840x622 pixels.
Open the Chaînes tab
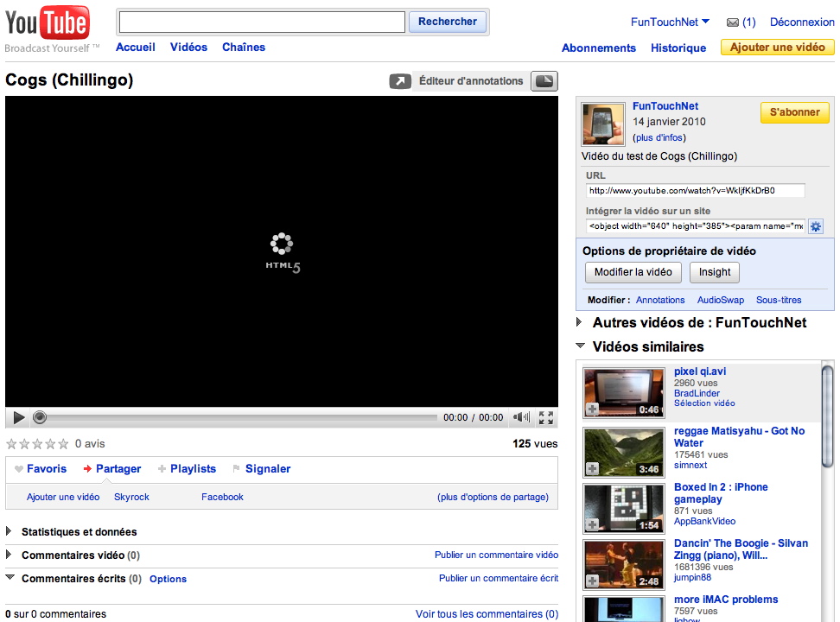click(x=244, y=48)
